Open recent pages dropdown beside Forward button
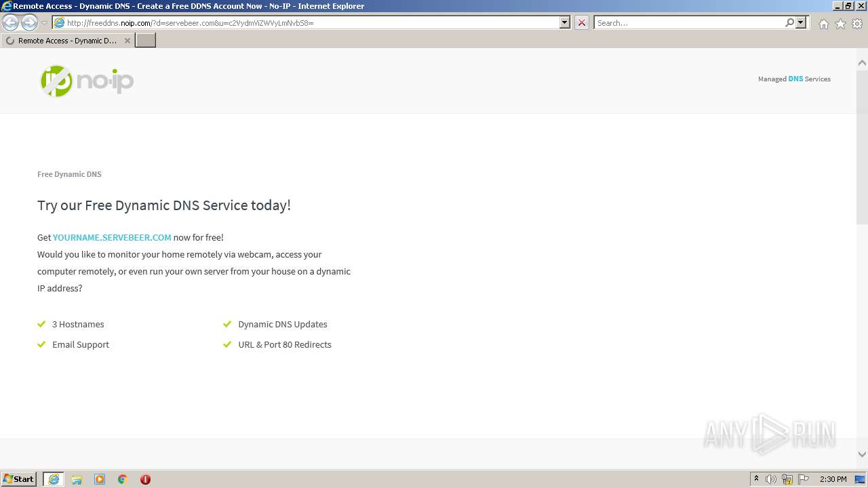868x488 pixels. click(44, 23)
